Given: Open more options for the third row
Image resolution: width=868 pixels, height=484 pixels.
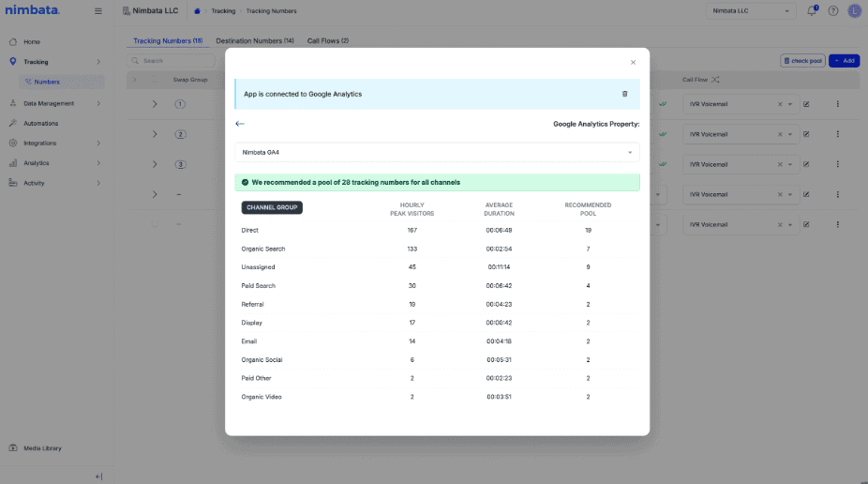Looking at the screenshot, I should (838, 164).
